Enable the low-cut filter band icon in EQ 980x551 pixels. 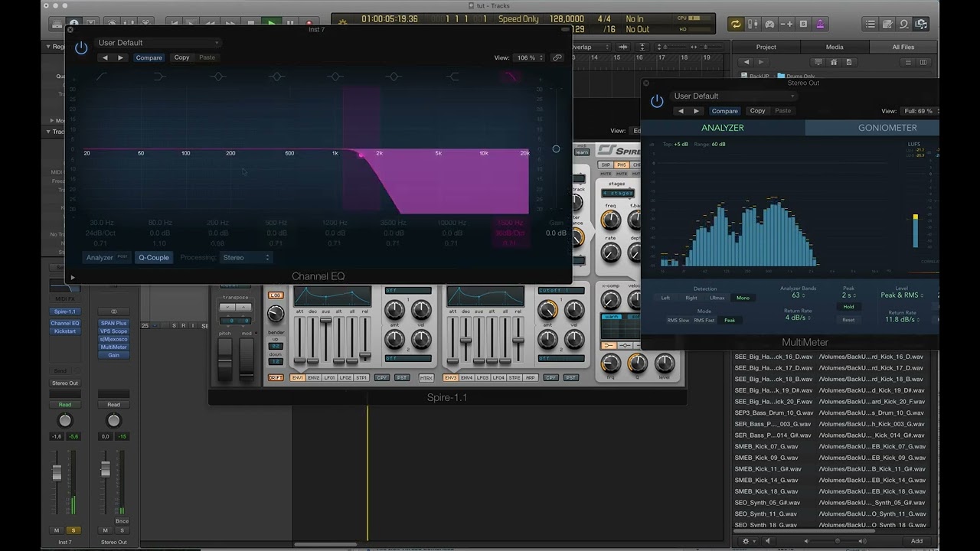(101, 77)
